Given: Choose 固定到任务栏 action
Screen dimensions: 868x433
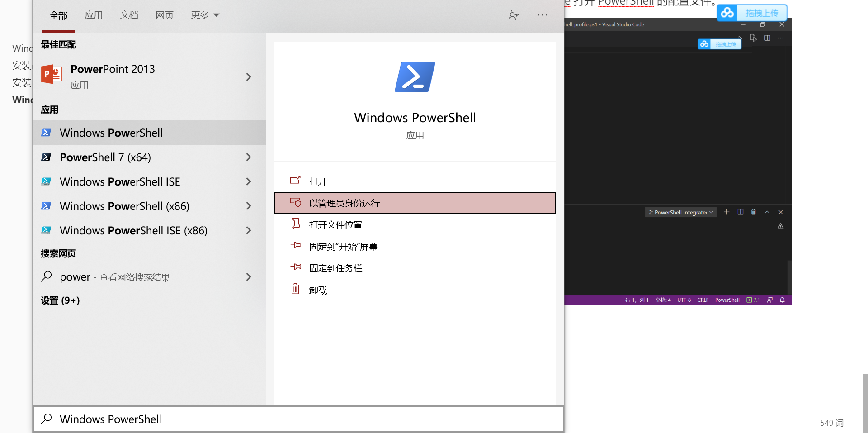Looking at the screenshot, I should (415, 268).
